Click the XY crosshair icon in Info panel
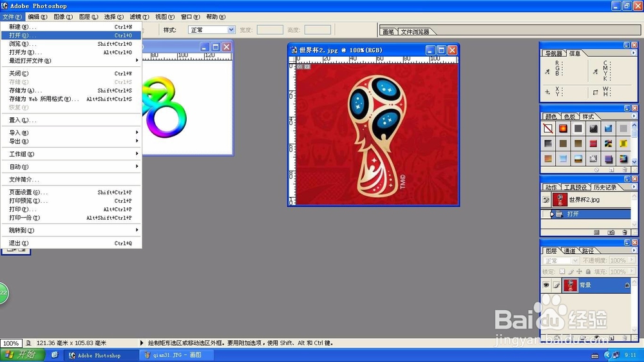This screenshot has height=362, width=644. [x=547, y=92]
